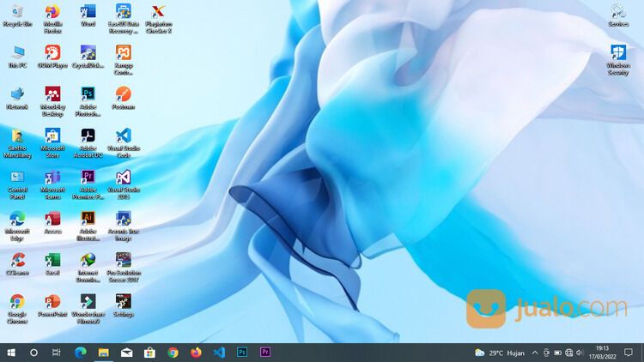644x362 pixels.
Task: Select the GOM Player desktop shortcut
Action: [52, 57]
